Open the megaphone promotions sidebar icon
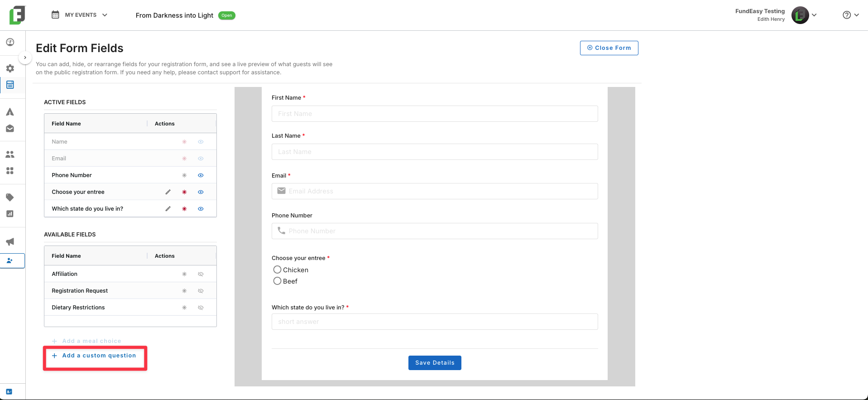Screen dimensions: 868x400 pyautogui.click(x=10, y=241)
